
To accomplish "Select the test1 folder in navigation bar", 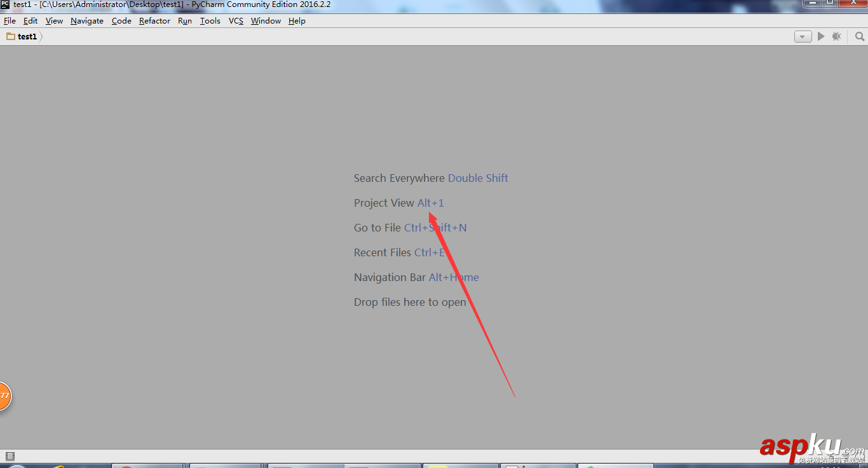I will (22, 37).
